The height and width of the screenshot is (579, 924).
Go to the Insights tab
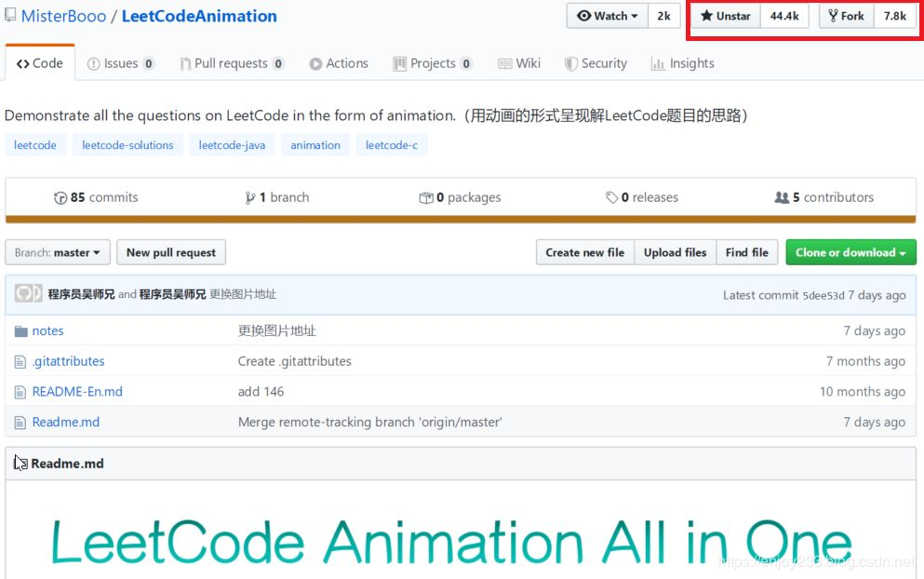pyautogui.click(x=682, y=63)
